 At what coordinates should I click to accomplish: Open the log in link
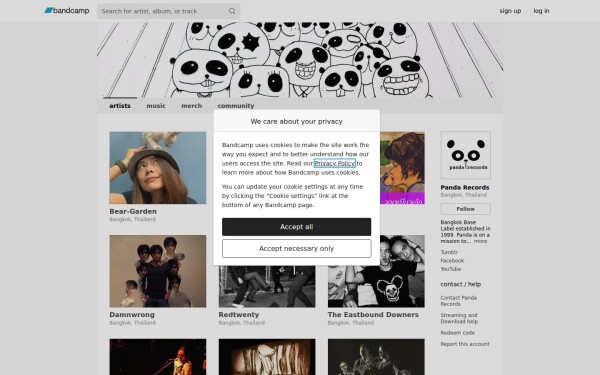tap(541, 11)
